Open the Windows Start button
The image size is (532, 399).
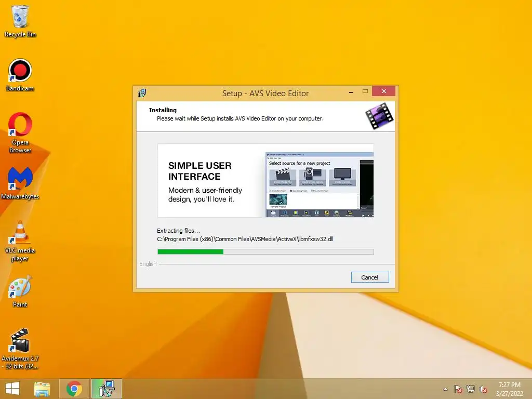point(12,389)
